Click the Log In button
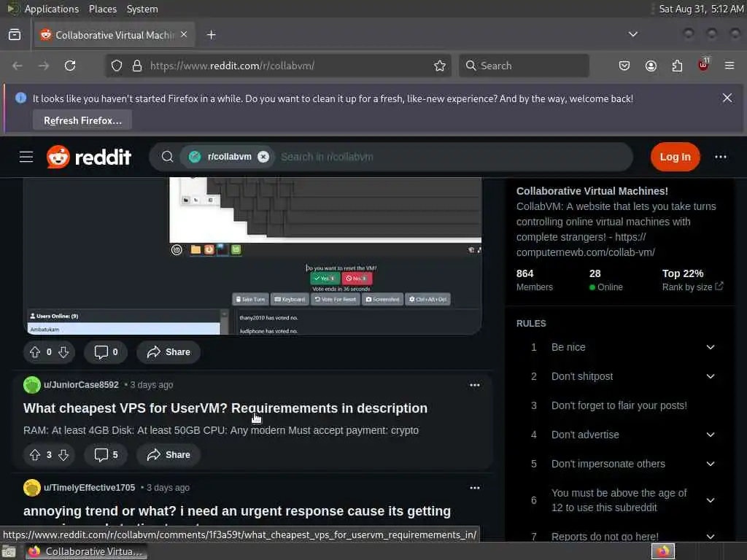Screen dimensions: 747x560 tap(675, 157)
